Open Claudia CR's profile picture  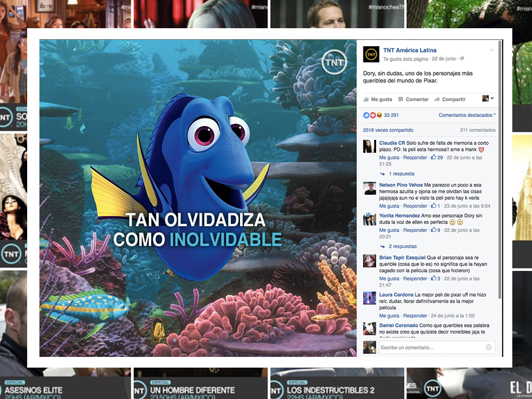[370, 146]
